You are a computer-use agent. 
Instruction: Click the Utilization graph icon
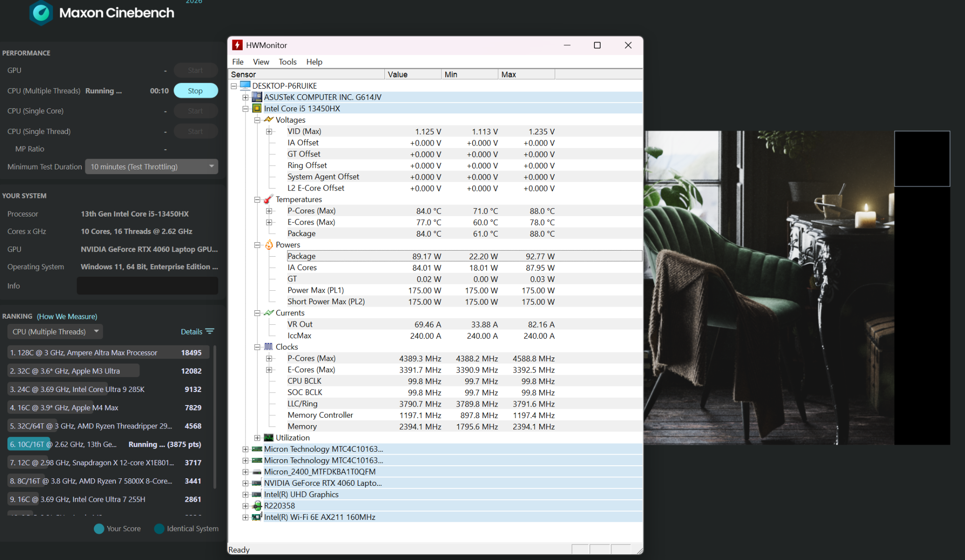(268, 437)
